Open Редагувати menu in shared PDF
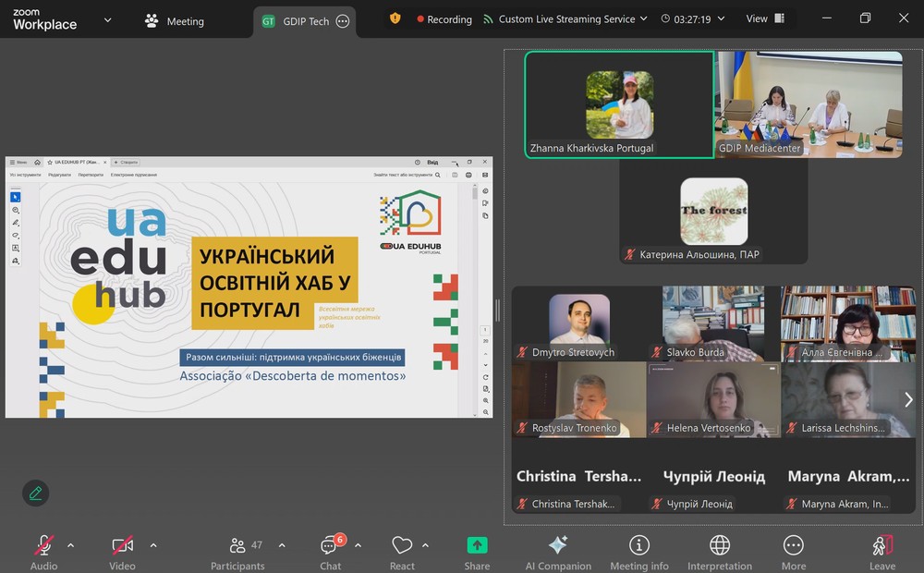This screenshot has height=573, width=924. click(x=59, y=175)
